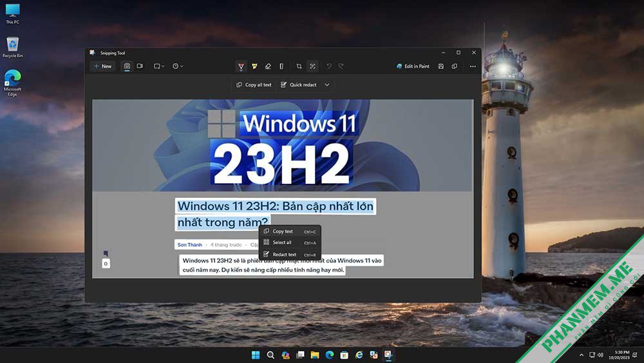The height and width of the screenshot is (363, 644).
Task: Switch to Snip (camera) mode
Action: click(x=127, y=66)
